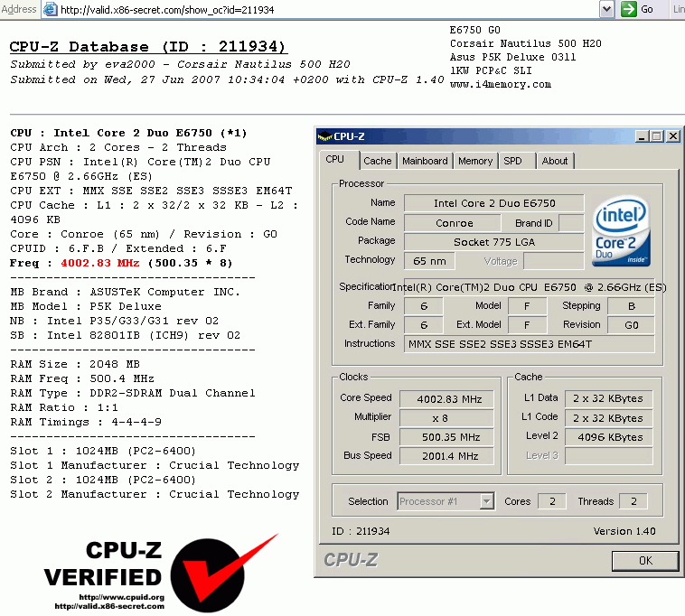The width and height of the screenshot is (685, 616).
Task: Click the Core Speed value 4002.83 MHz
Action: (x=447, y=399)
